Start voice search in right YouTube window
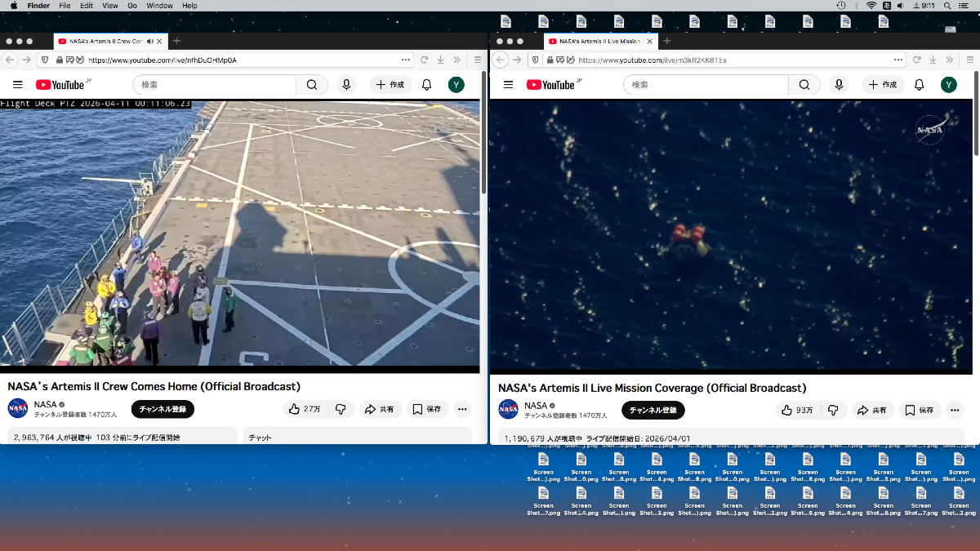 point(839,85)
